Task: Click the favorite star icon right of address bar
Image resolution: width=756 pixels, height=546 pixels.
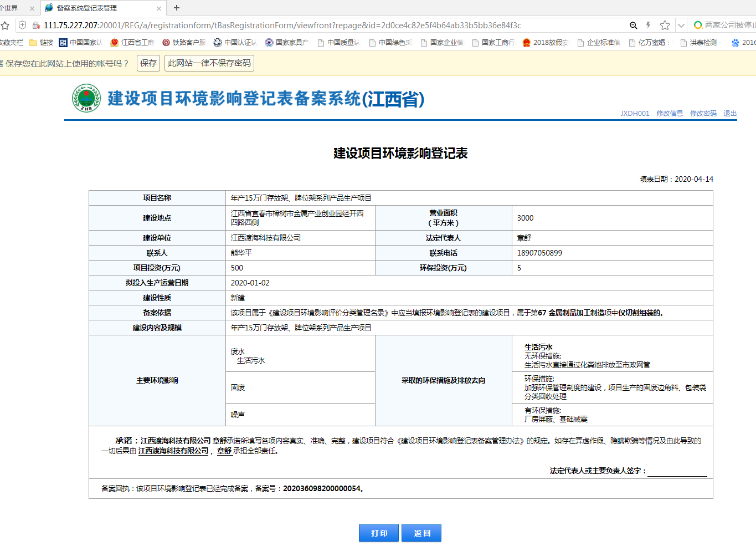Action: pyautogui.click(x=665, y=25)
